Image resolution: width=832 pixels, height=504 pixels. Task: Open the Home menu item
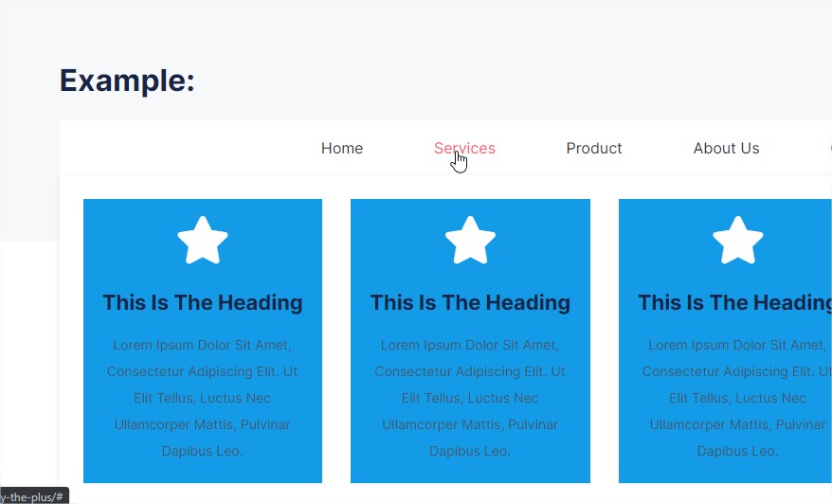click(342, 149)
